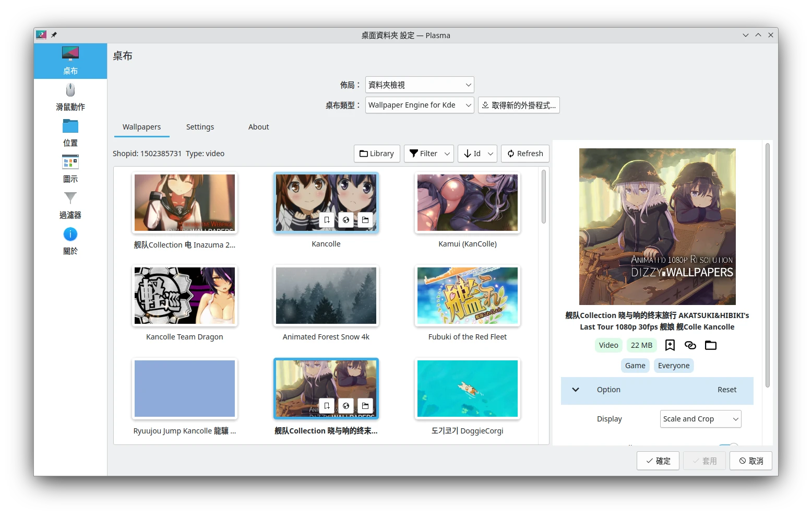Collapse the Option section chevron
This screenshot has height=516, width=812.
(x=576, y=390)
